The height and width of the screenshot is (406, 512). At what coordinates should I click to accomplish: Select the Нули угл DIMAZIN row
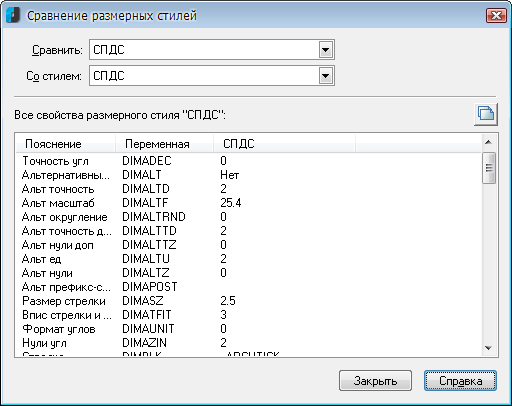(x=248, y=343)
